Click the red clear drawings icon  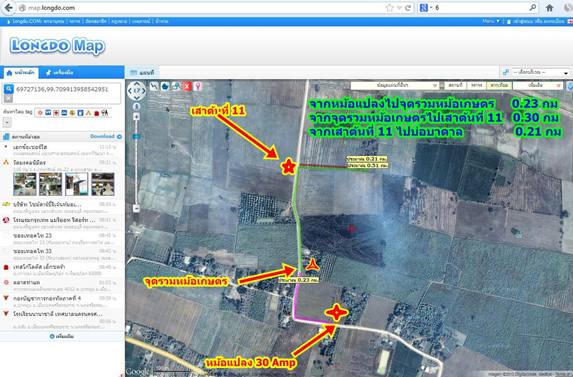click(x=187, y=86)
